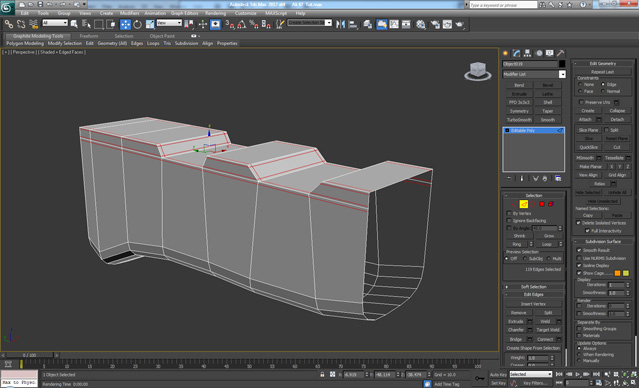Screen dimensions: 639x388
Task: Open the Rendering menu
Action: tap(215, 13)
